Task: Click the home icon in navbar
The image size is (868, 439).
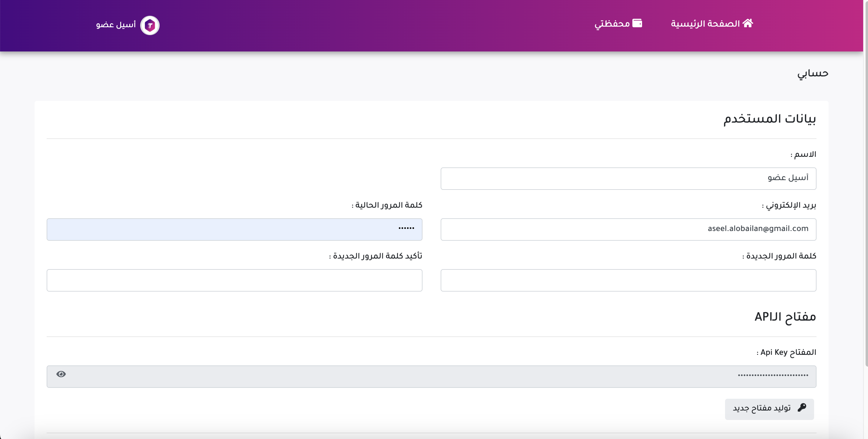Action: (748, 23)
